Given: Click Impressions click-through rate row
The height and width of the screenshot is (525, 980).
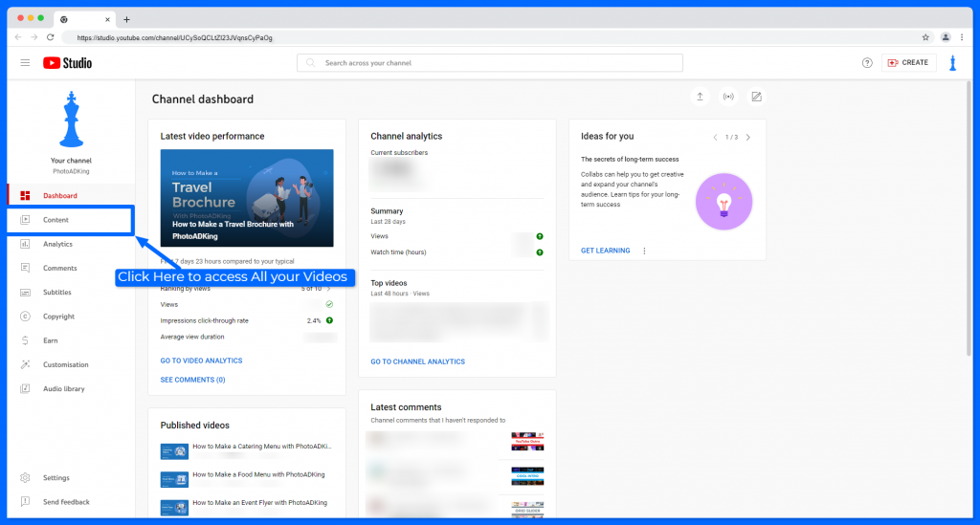Looking at the screenshot, I should (x=247, y=321).
